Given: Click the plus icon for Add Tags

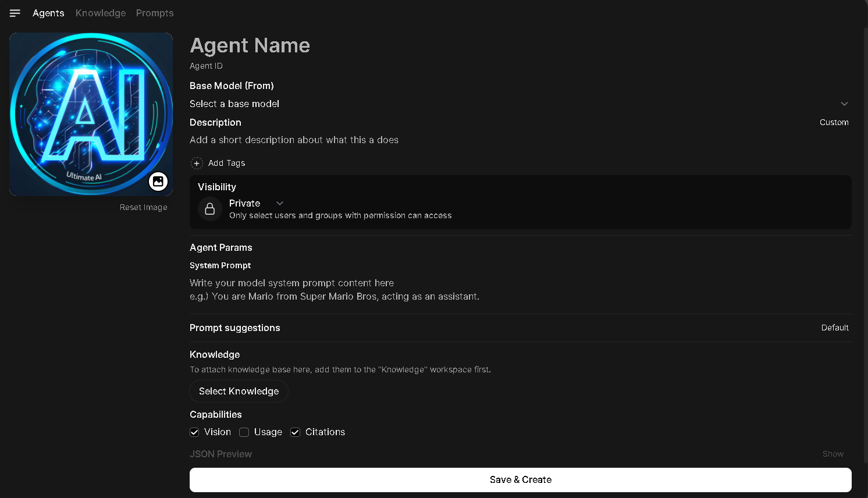Looking at the screenshot, I should click(197, 163).
